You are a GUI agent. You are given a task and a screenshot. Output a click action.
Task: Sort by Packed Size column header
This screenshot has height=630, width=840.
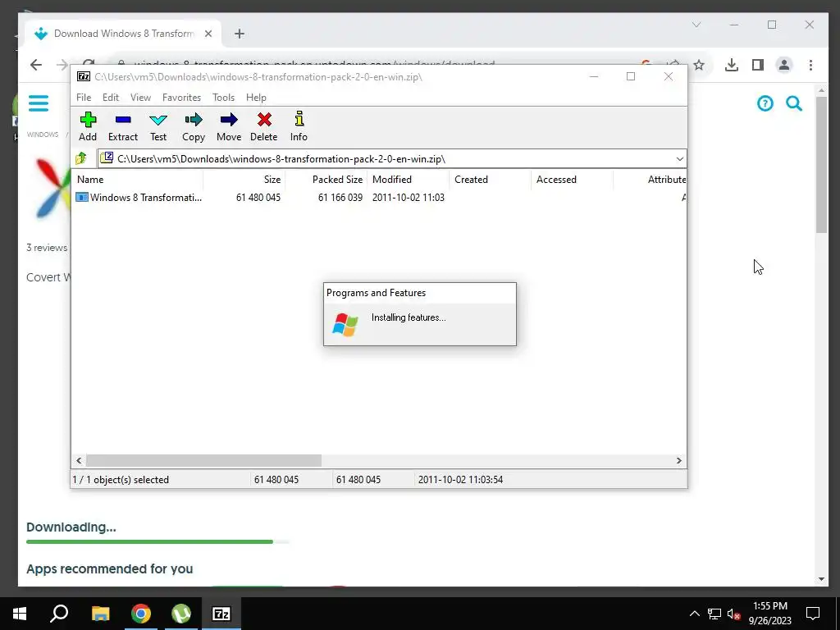coord(326,180)
